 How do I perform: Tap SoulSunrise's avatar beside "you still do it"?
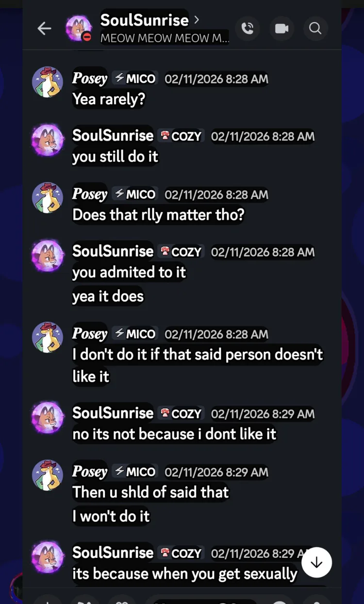tap(48, 139)
